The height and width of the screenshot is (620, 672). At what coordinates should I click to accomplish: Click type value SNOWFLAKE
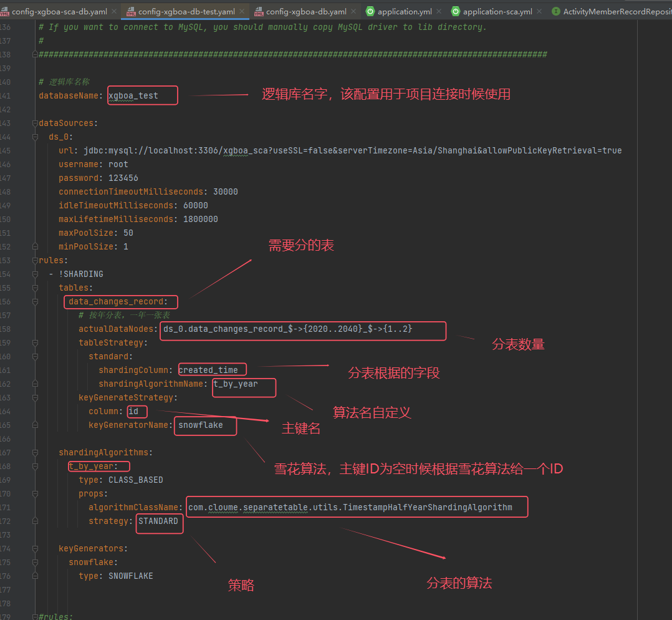[x=131, y=576]
